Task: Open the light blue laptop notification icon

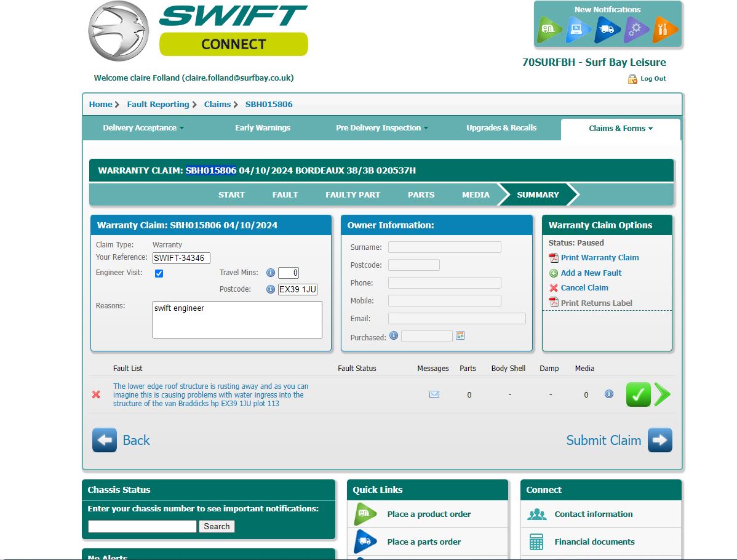Action: (578, 30)
